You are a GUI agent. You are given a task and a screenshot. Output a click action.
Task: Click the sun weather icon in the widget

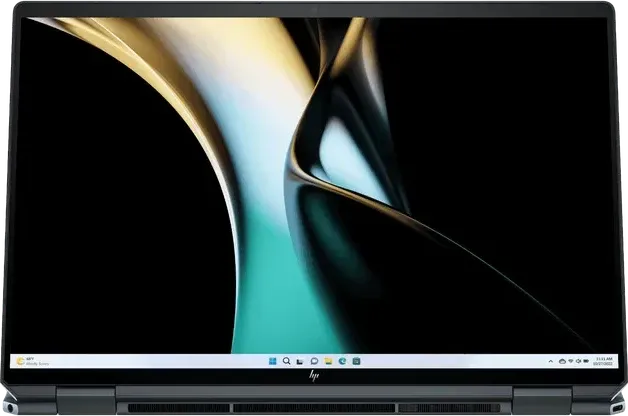coord(17,360)
